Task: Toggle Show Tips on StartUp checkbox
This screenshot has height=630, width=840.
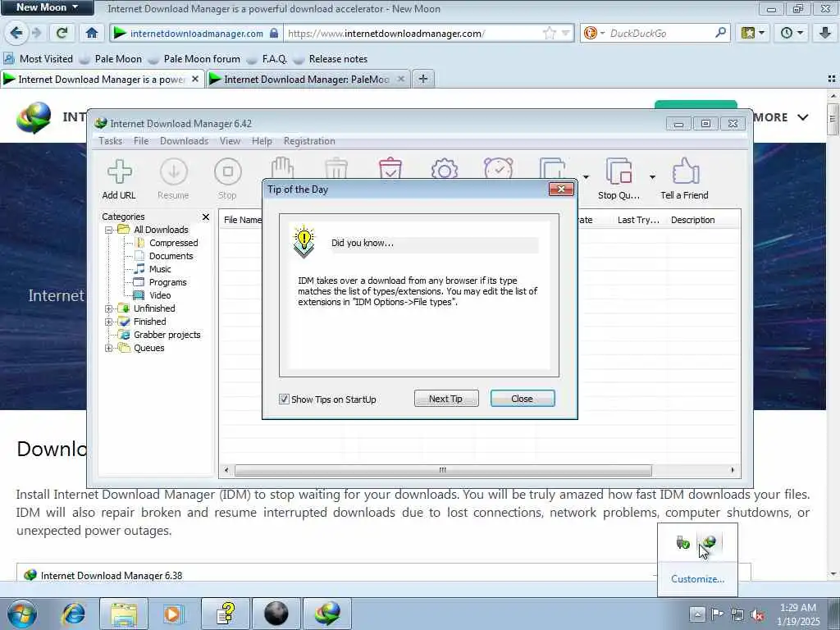Action: [x=284, y=399]
